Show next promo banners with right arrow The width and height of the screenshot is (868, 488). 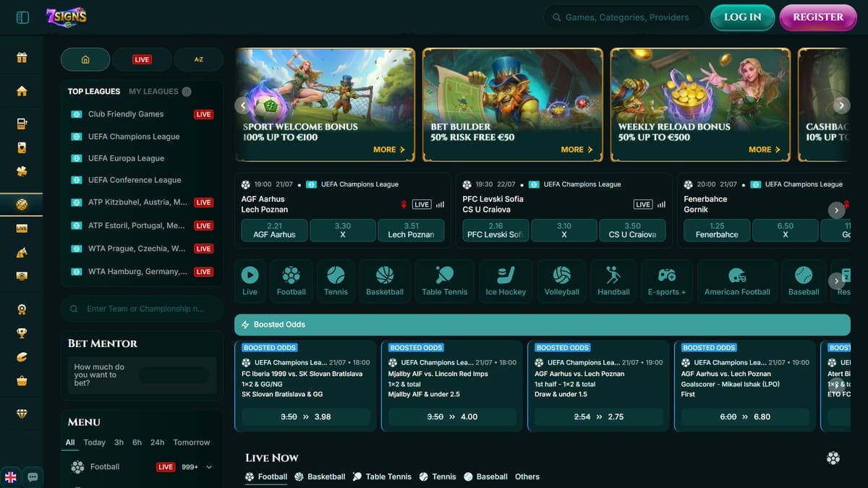[841, 106]
